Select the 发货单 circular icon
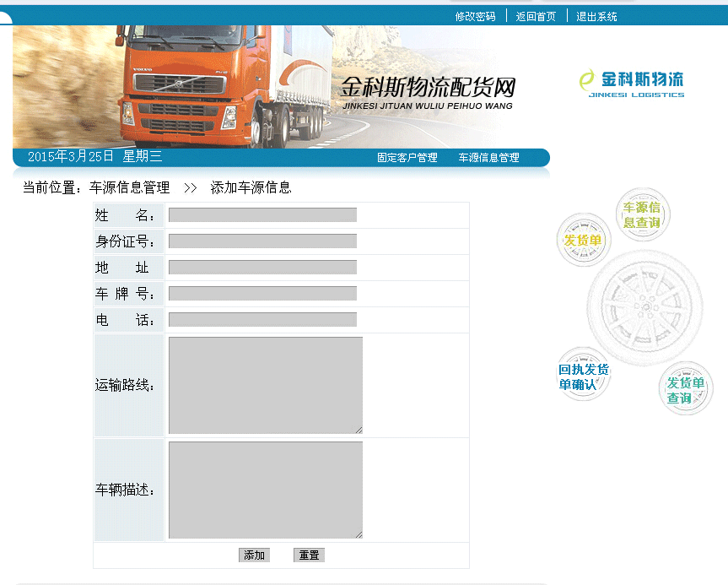This screenshot has height=585, width=728. point(583,241)
